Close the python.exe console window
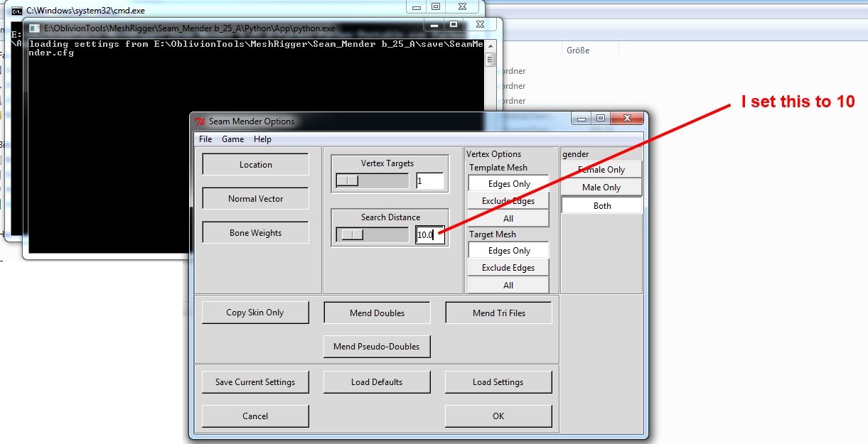The image size is (868, 444). [481, 25]
